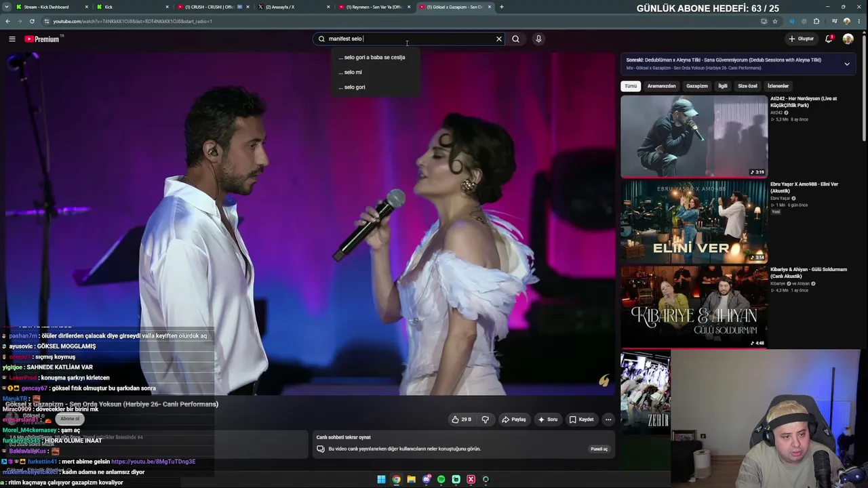Open a new browser tab
This screenshot has height=488, width=868.
coord(501,7)
